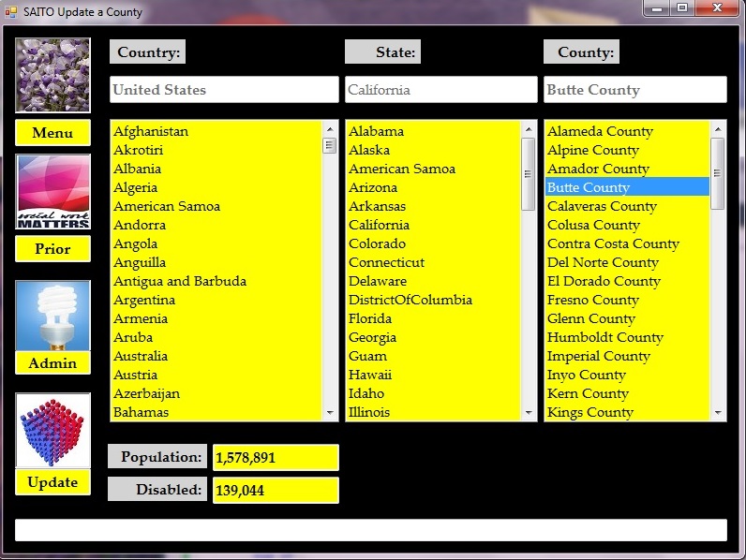This screenshot has width=746, height=560.
Task: Click the red and blue cube icon
Action: coord(52,430)
